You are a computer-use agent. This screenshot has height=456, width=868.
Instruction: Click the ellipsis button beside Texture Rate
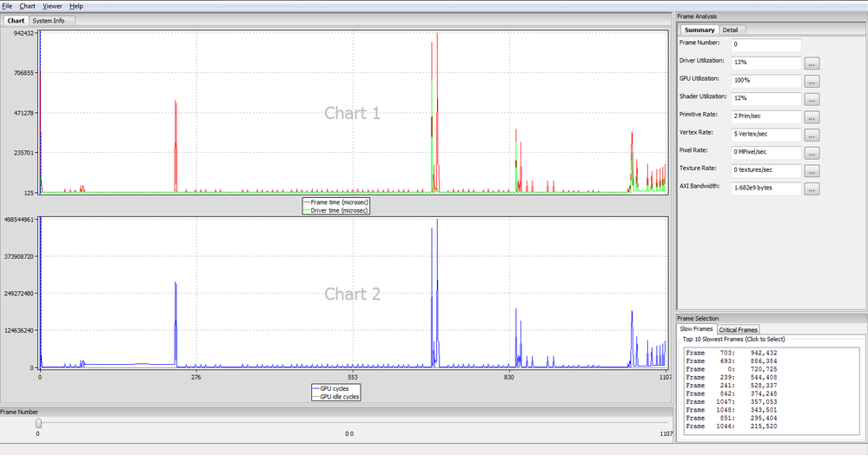(812, 171)
